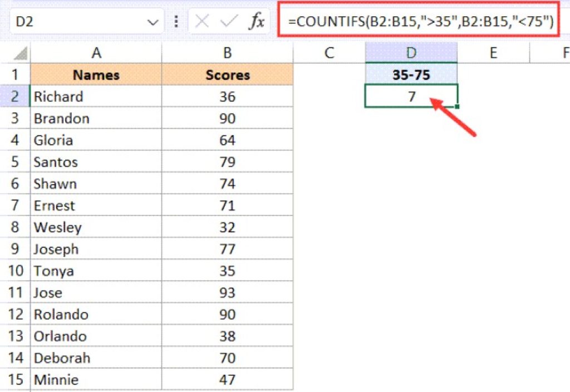
Task: Select the cell containing Richard
Action: coord(96,96)
